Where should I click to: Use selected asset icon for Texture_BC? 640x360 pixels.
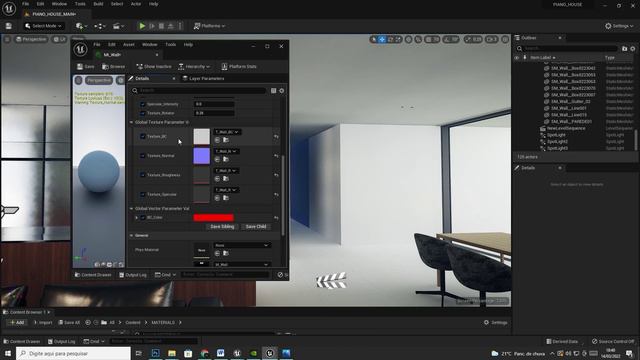(x=217, y=140)
